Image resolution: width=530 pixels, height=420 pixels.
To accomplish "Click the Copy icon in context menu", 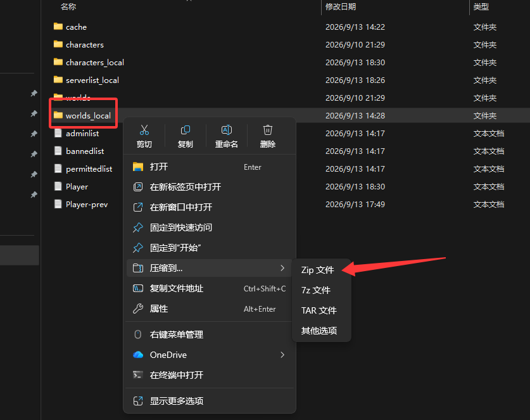I will click(186, 130).
